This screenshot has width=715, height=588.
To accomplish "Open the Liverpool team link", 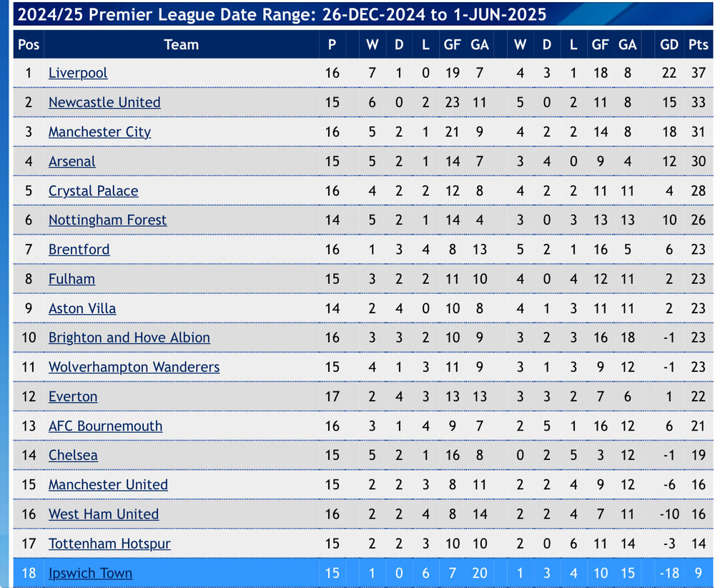I will pyautogui.click(x=78, y=73).
